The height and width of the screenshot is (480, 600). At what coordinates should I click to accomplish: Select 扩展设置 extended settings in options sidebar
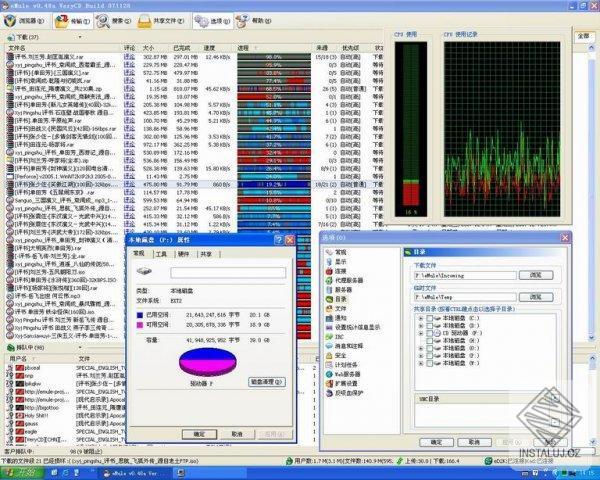pyautogui.click(x=342, y=384)
